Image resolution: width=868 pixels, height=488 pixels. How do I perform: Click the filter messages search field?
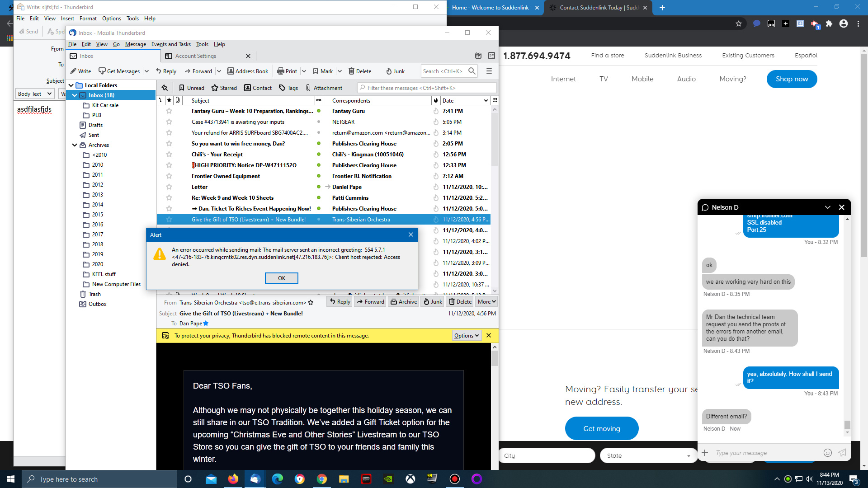coord(426,88)
